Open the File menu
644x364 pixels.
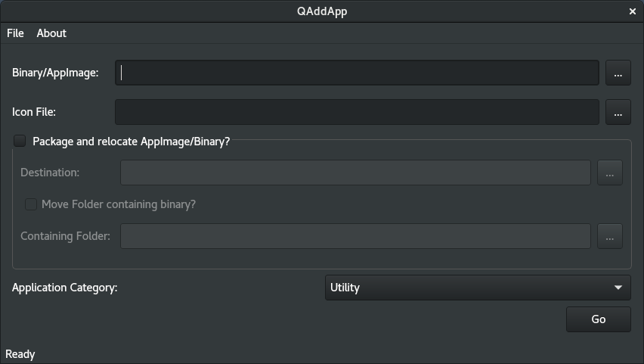tap(15, 33)
